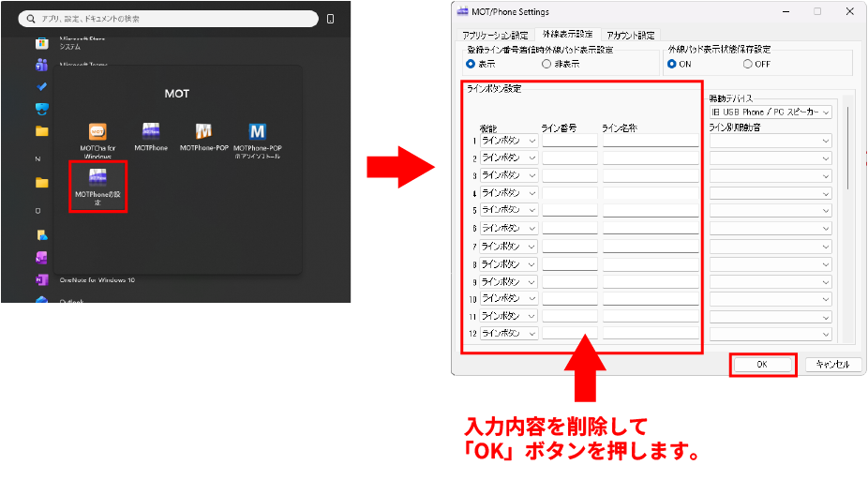Screen dimensions: 868x480
Task: Minimize the MOT/Phone Settings window
Action: tap(786, 11)
